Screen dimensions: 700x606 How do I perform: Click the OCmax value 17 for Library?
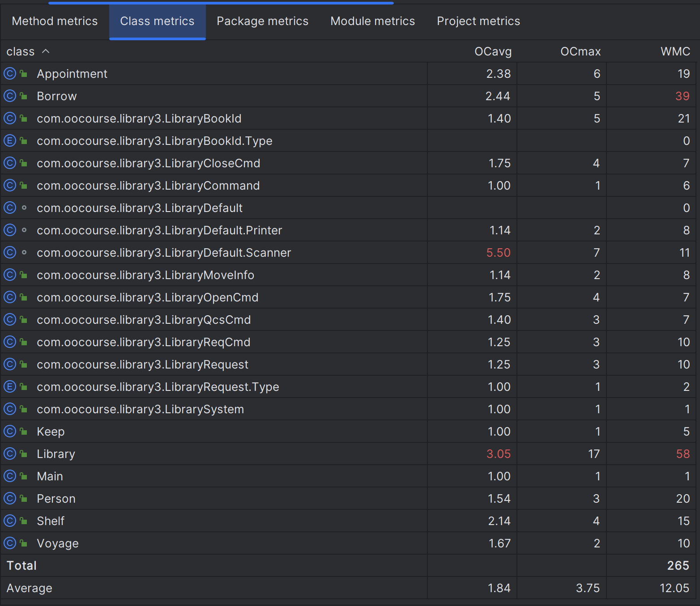[x=594, y=454]
